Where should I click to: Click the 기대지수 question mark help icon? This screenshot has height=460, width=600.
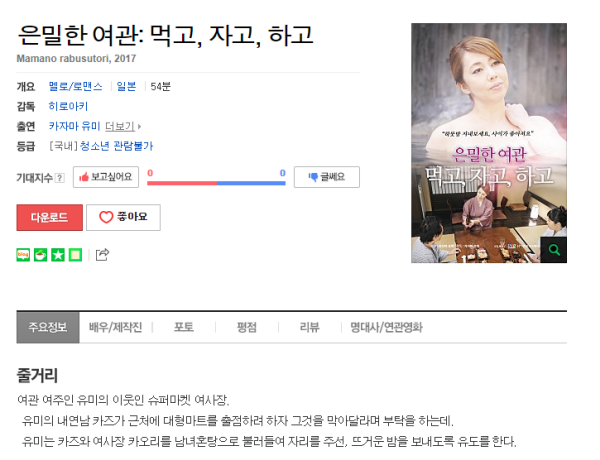pyautogui.click(x=60, y=178)
